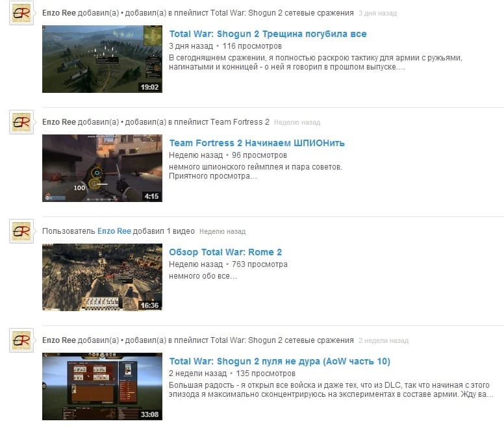Open title link Total War: Shogun 2 Трещина погубила все
504x430 pixels.
tap(268, 34)
